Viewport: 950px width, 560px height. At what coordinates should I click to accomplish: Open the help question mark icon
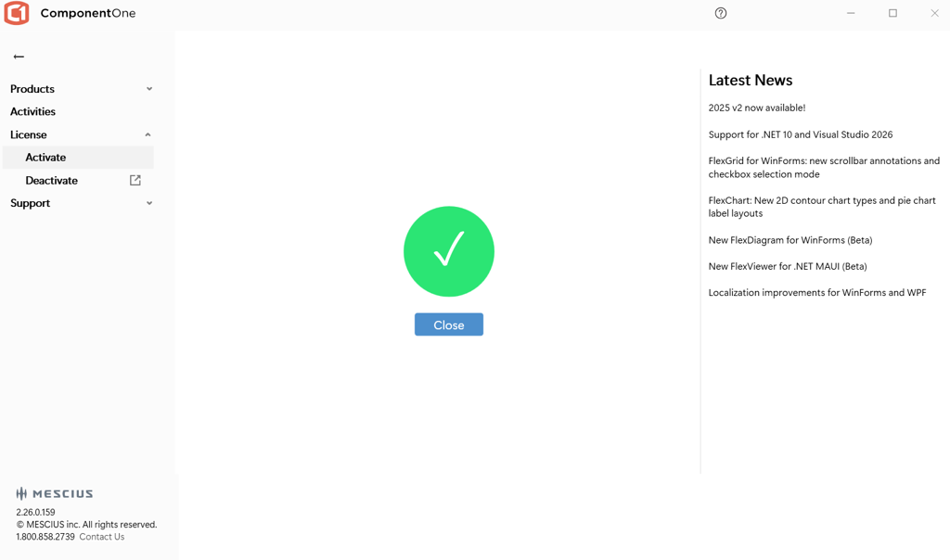pyautogui.click(x=721, y=13)
